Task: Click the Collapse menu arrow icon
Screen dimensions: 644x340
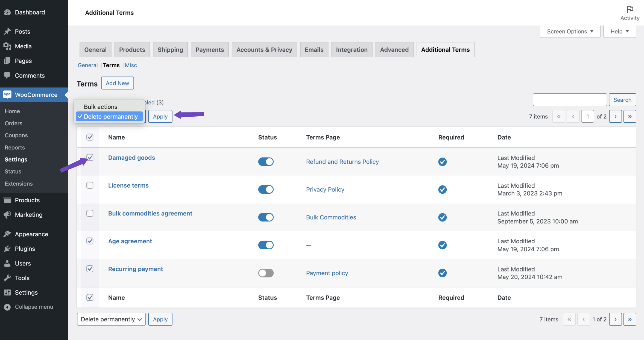Action: tap(7, 307)
